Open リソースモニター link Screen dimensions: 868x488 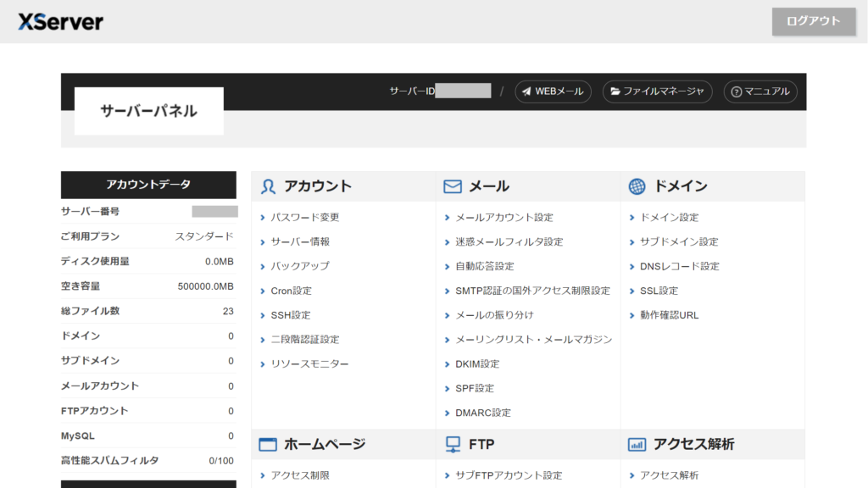pyautogui.click(x=309, y=364)
